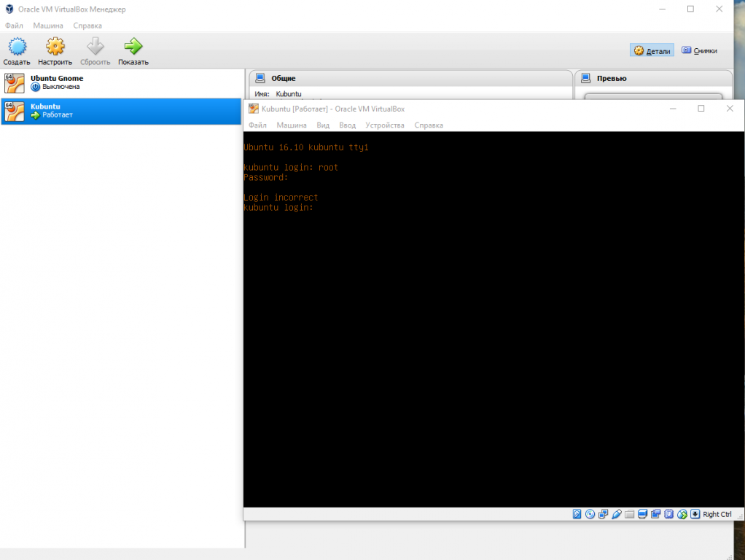Click the video capture status icon
Image resolution: width=745 pixels, height=560 pixels.
point(655,514)
